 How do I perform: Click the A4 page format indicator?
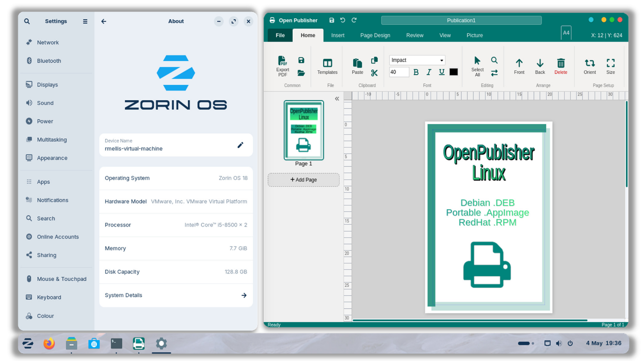pyautogui.click(x=566, y=33)
